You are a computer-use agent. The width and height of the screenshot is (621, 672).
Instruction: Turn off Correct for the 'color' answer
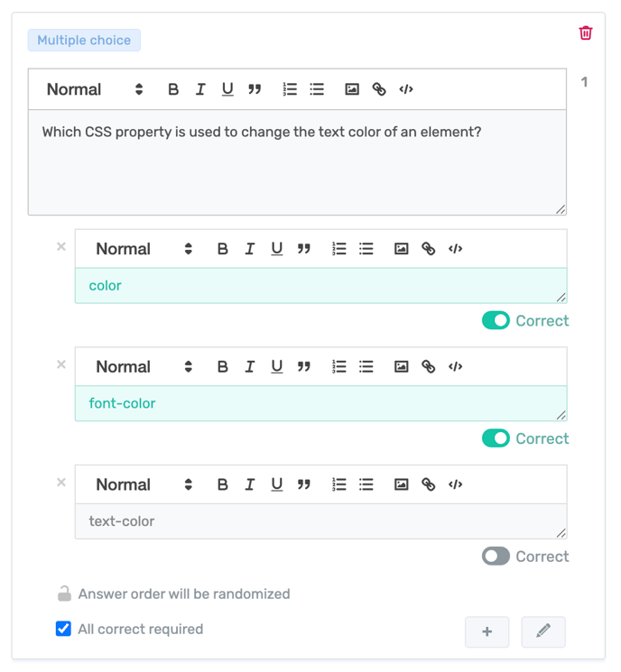(496, 321)
